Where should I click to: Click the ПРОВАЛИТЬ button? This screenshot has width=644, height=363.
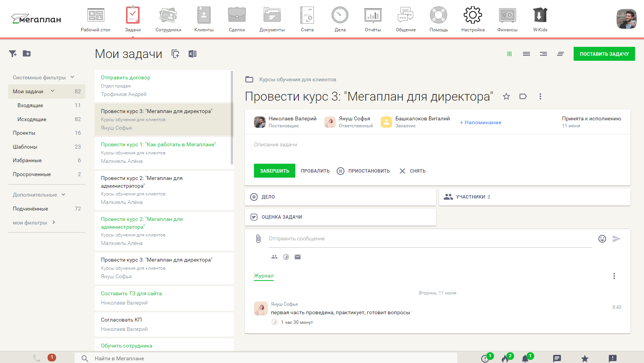(315, 171)
